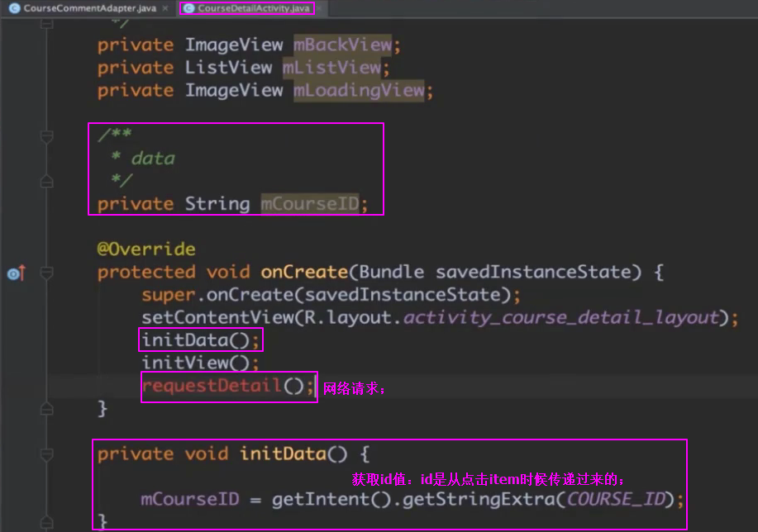Click mCourseID assignment in initData
Screen dimensions: 758x532
[x=190, y=500]
